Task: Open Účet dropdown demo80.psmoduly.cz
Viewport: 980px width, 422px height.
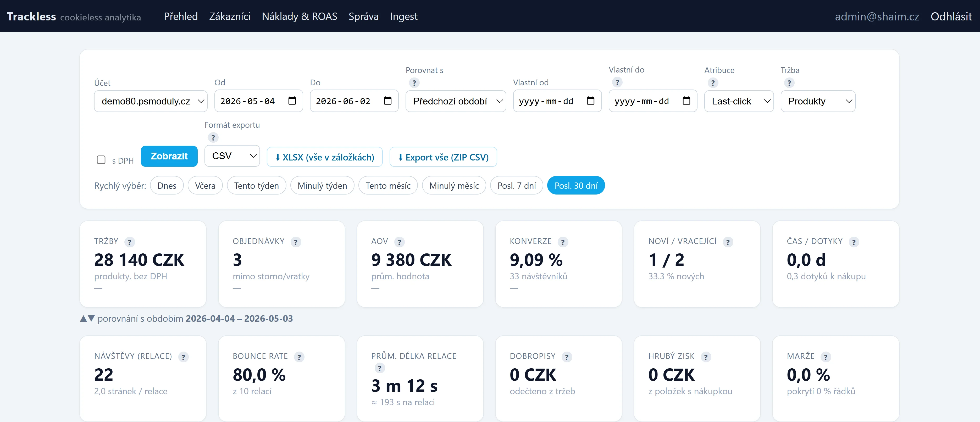Action: coord(151,101)
